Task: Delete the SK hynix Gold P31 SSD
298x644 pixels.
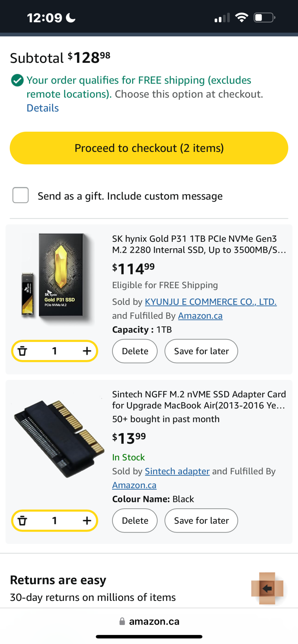Action: tap(135, 351)
